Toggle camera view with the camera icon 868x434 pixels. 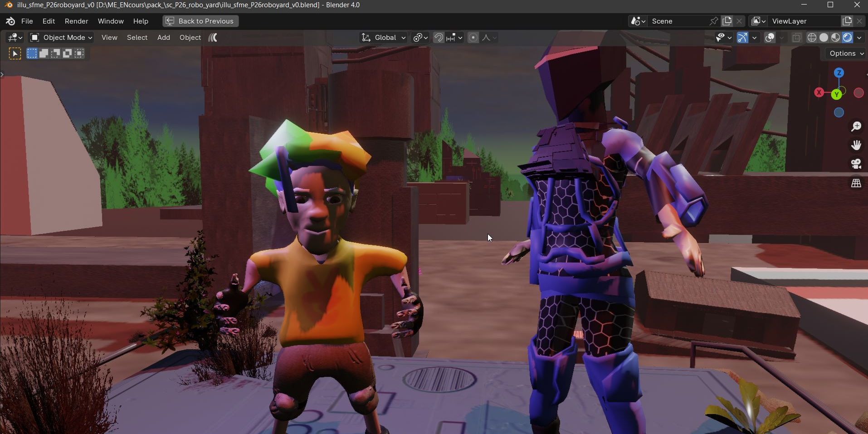pos(856,164)
